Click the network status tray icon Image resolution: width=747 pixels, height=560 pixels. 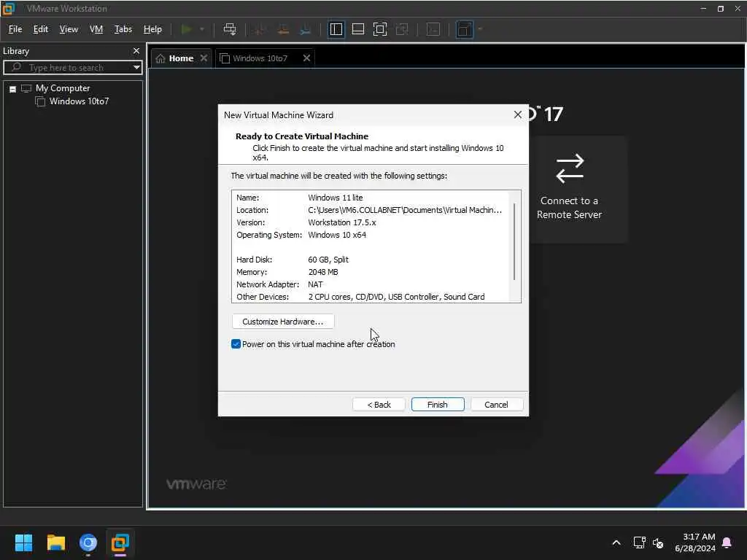(639, 542)
